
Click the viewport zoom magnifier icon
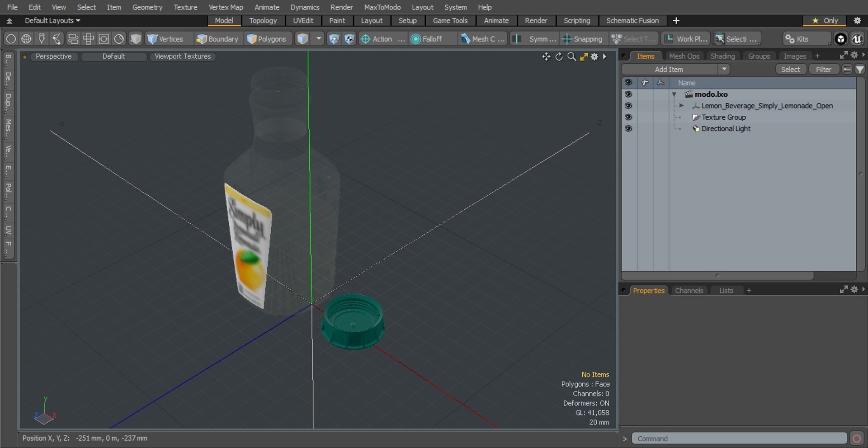click(x=571, y=57)
